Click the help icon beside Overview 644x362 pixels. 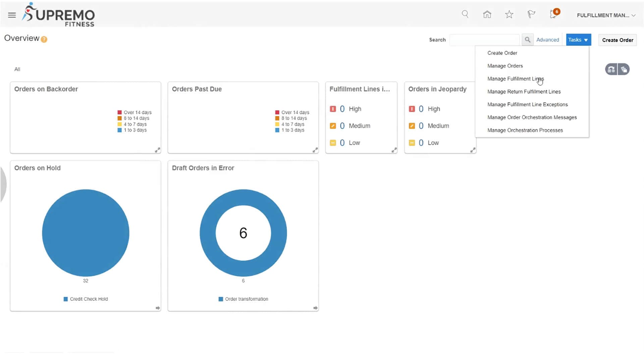(44, 40)
